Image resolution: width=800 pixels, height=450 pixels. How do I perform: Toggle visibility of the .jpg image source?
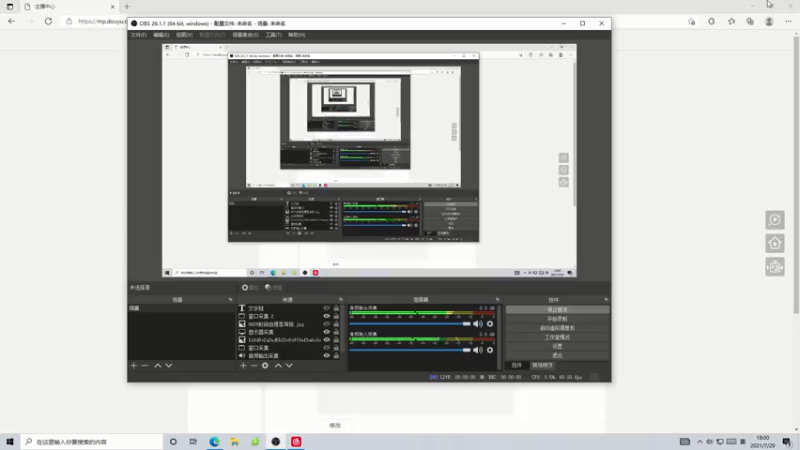(327, 324)
